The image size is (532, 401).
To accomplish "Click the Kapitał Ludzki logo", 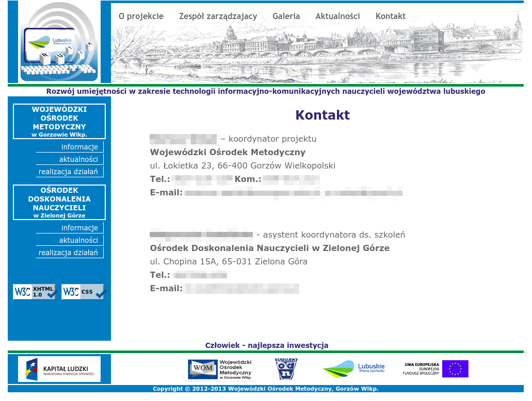I will [59, 369].
